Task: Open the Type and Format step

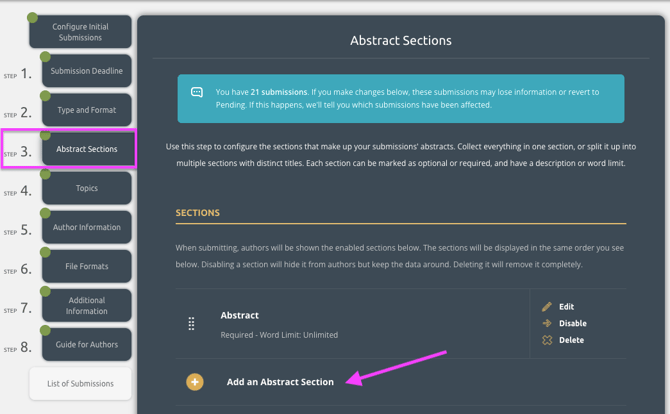Action: tap(87, 110)
